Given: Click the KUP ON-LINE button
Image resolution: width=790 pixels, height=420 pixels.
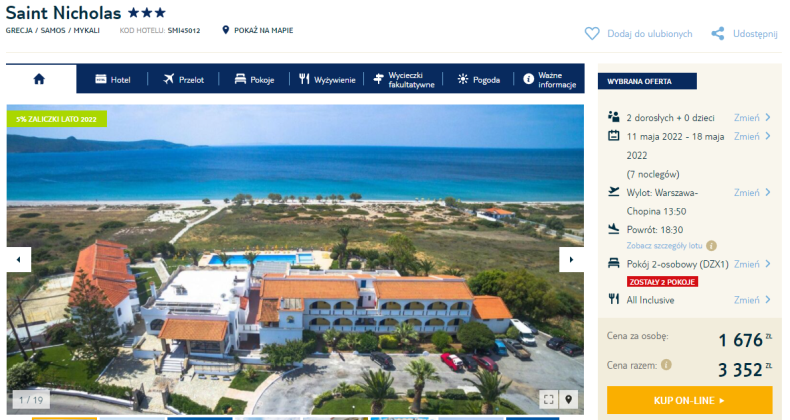Looking at the screenshot, I should 689,400.
